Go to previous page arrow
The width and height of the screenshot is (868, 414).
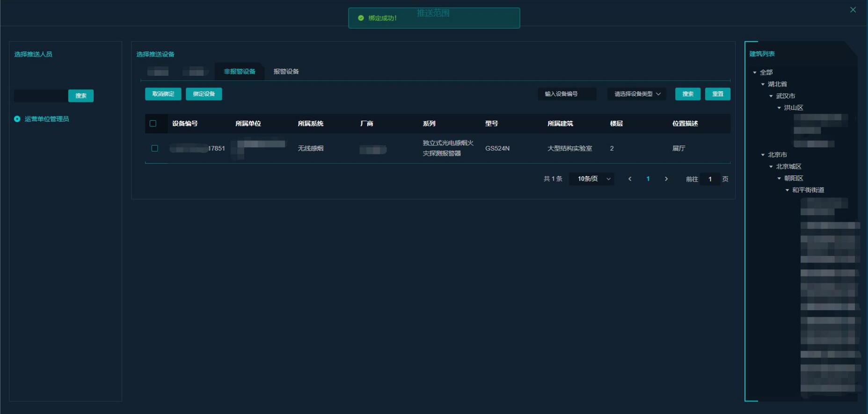(x=630, y=179)
